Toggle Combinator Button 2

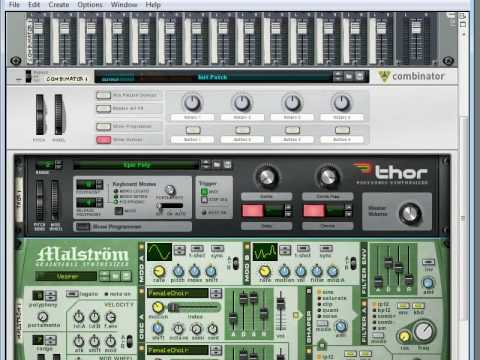point(242,130)
